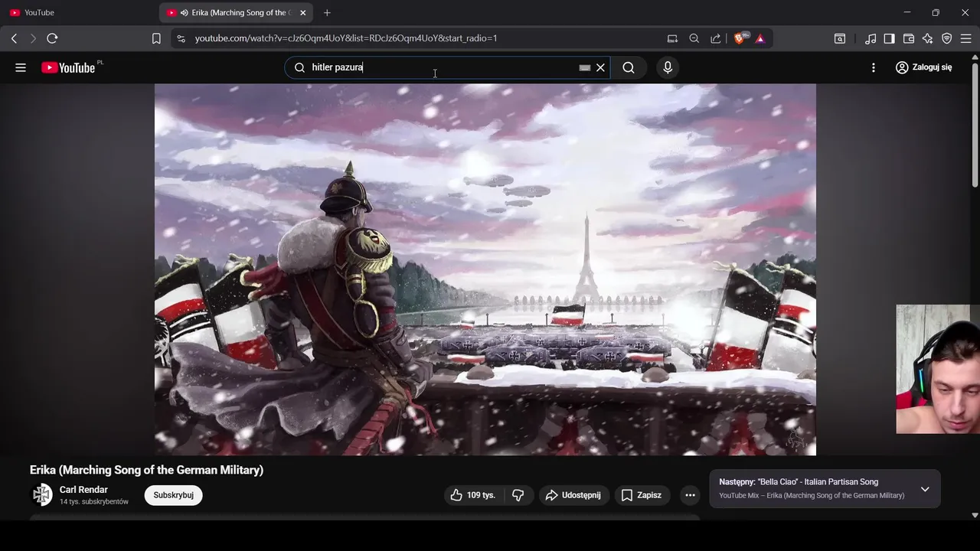Open Brave Leo AI sparkle icon

(x=928, y=38)
